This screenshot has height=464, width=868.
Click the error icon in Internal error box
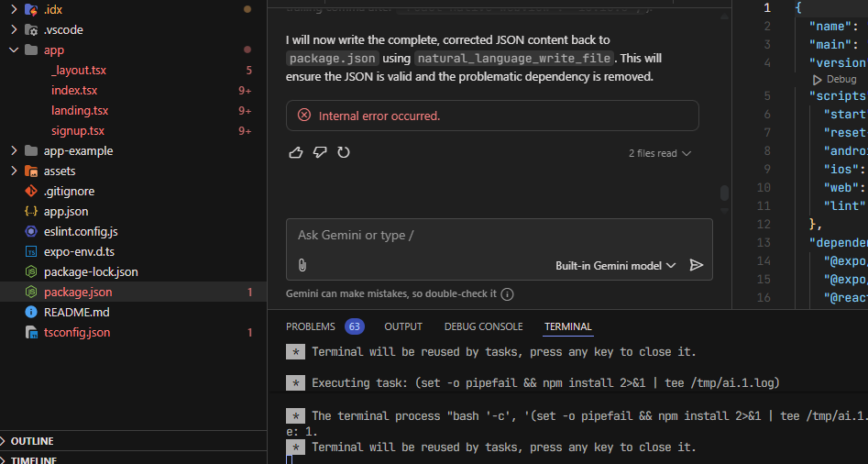[x=304, y=116]
